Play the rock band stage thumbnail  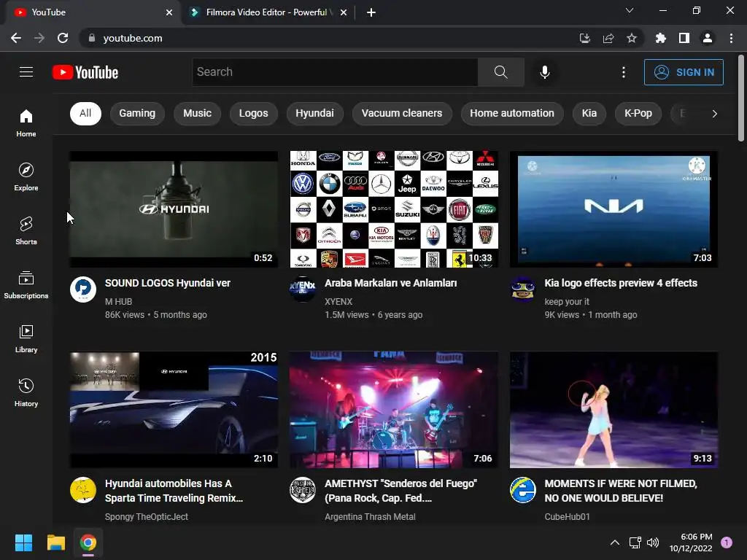(x=394, y=410)
